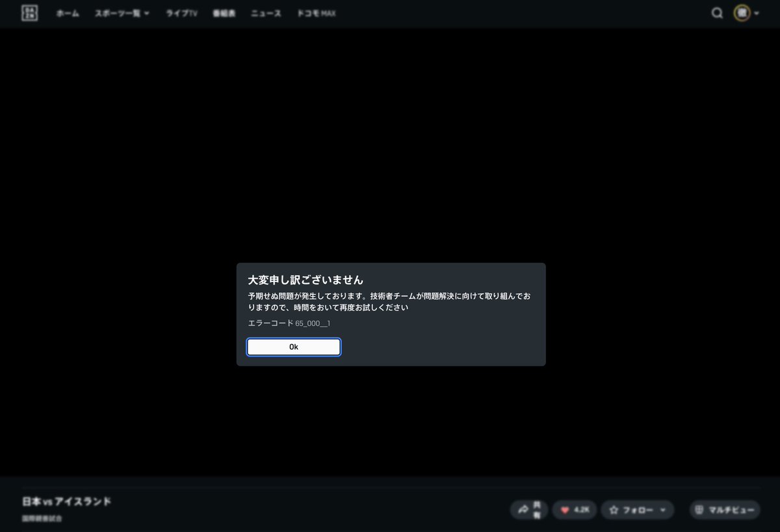Expand the profile dropdown arrow
This screenshot has width=780, height=532.
pos(756,14)
